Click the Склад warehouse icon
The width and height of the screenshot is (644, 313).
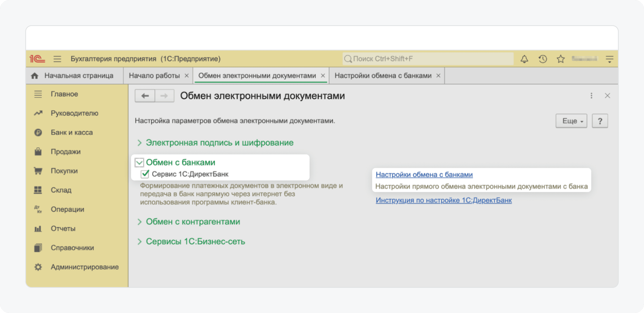point(38,190)
